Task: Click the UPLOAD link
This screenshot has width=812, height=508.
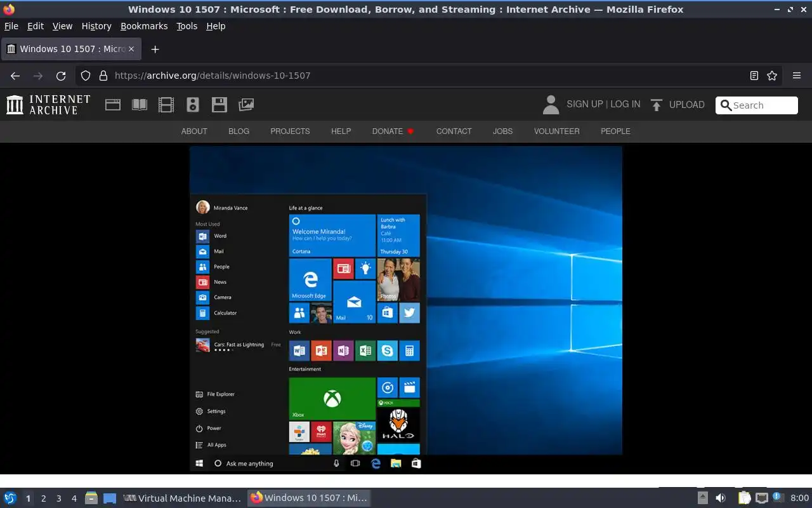Action: 687,105
